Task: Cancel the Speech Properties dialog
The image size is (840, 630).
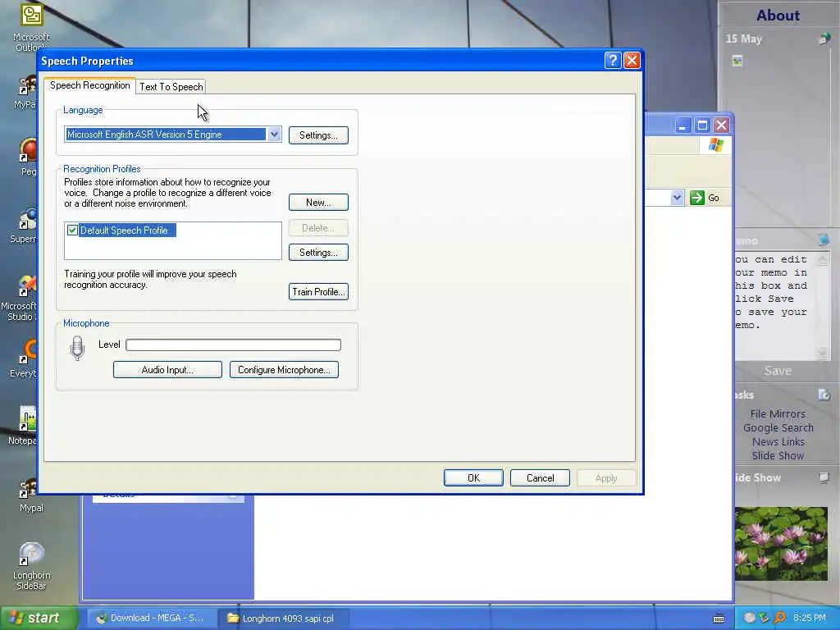Action: [540, 478]
